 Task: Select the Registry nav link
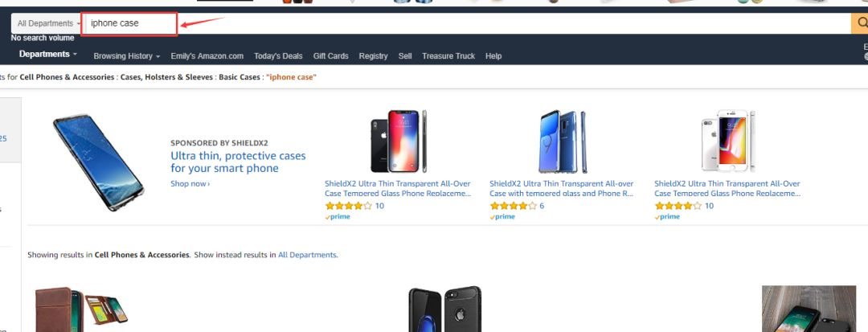[x=373, y=56]
